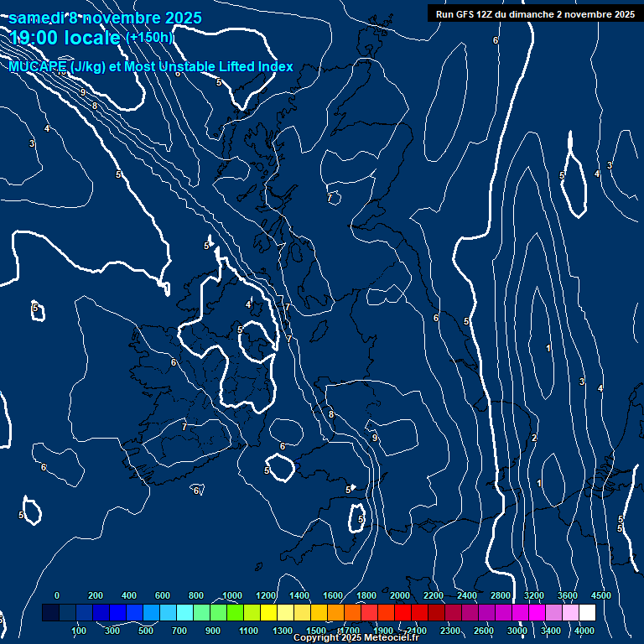Pick the pure yellow swatch between 1200 and 1300
The width and height of the screenshot is (644, 644).
[268, 612]
